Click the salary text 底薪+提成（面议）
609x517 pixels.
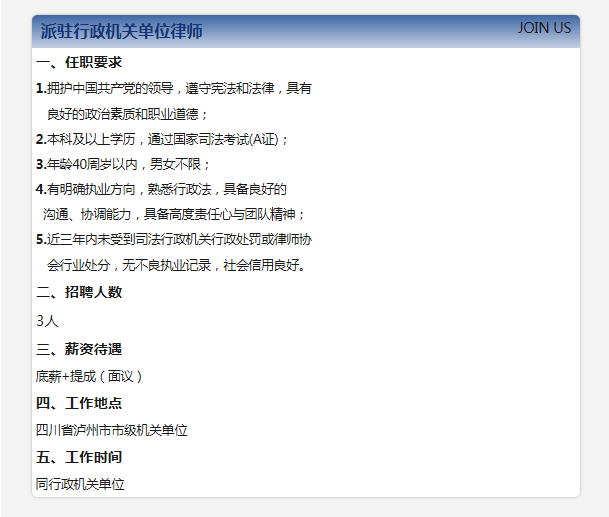click(x=90, y=377)
